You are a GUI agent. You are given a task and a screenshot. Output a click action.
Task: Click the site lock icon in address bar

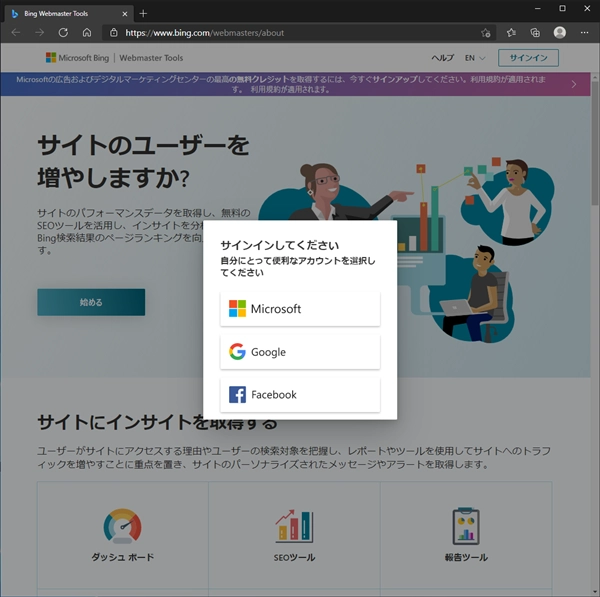(114, 33)
